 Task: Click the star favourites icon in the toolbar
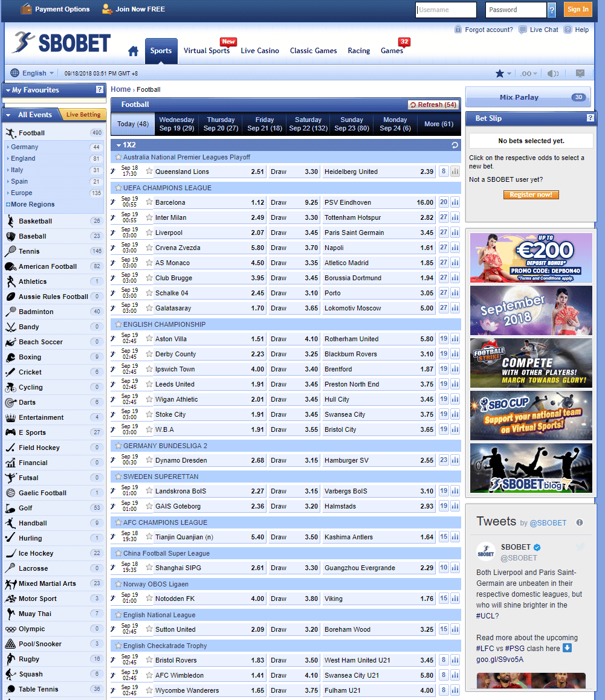pos(500,74)
